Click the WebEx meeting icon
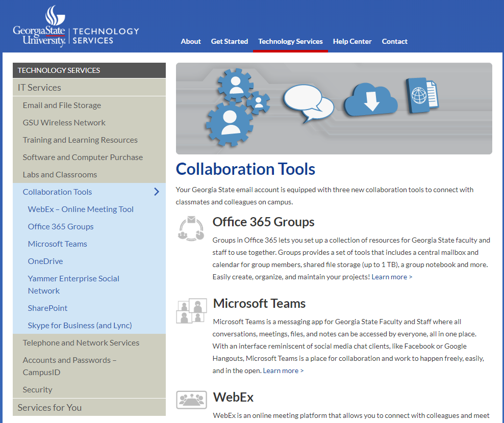This screenshot has width=504, height=423. (191, 400)
